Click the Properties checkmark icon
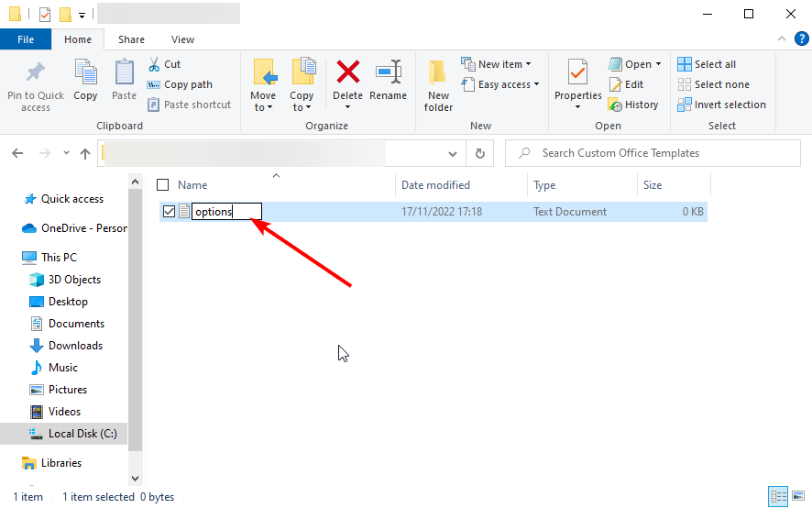 point(577,72)
